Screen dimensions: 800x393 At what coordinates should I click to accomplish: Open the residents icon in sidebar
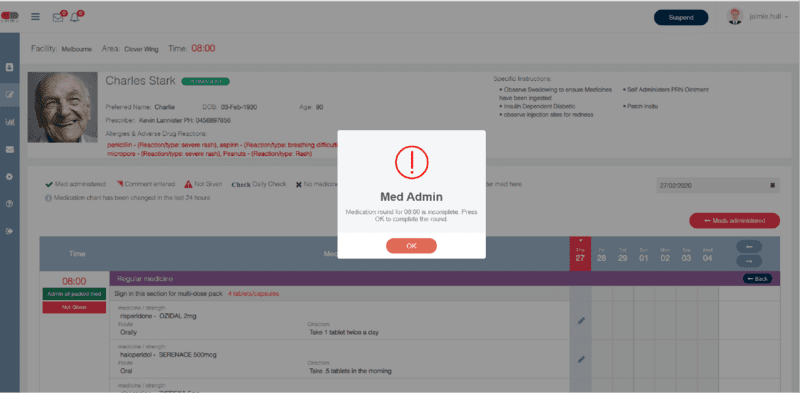(x=9, y=67)
